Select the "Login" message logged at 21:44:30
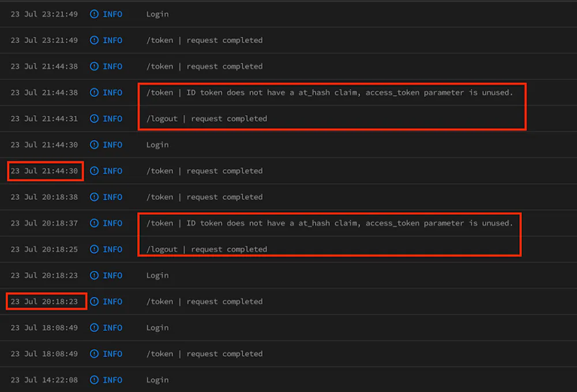The height and width of the screenshot is (392, 577). tap(158, 145)
